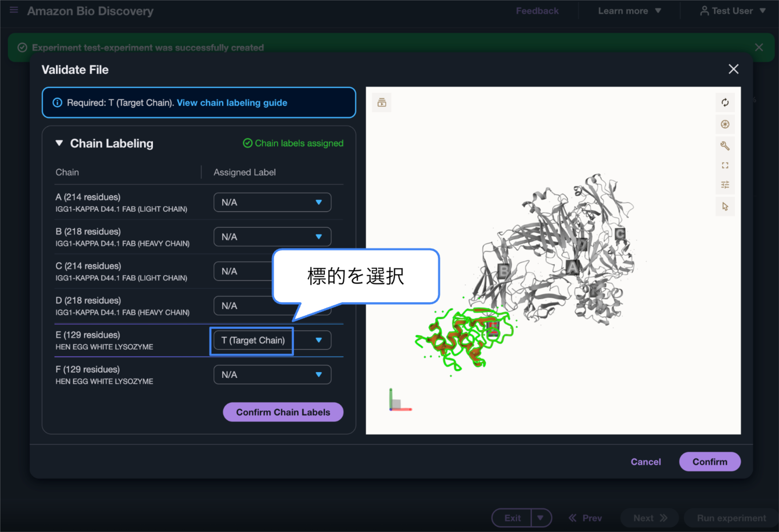Click Cancel in the Validate File dialog
The width and height of the screenshot is (779, 532).
[x=645, y=462]
